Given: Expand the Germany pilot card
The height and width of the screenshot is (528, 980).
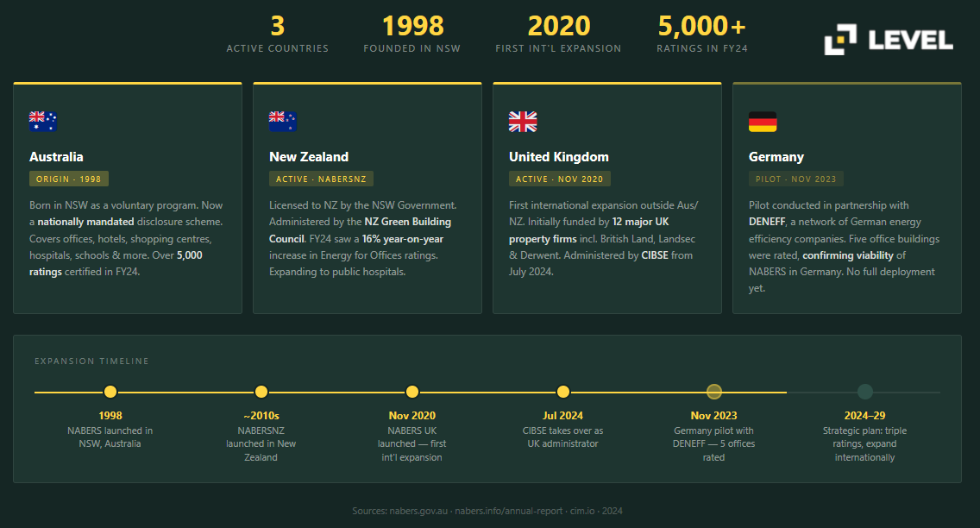Looking at the screenshot, I should click(x=846, y=198).
